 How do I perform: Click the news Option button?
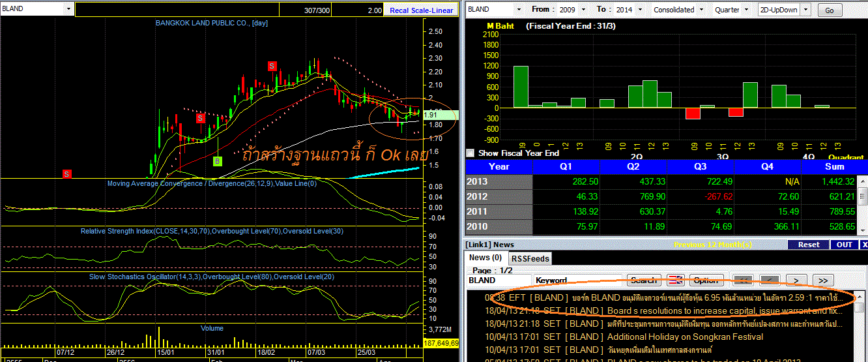(x=706, y=280)
